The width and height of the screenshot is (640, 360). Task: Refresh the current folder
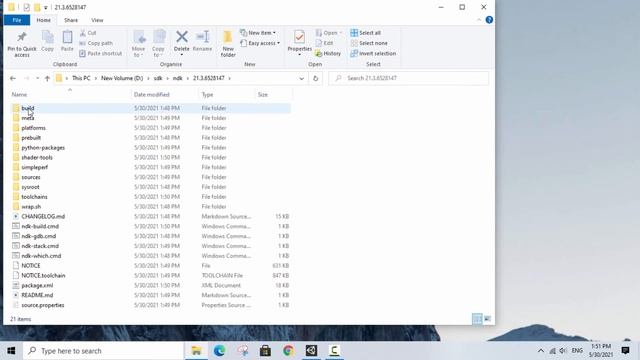click(x=316, y=78)
